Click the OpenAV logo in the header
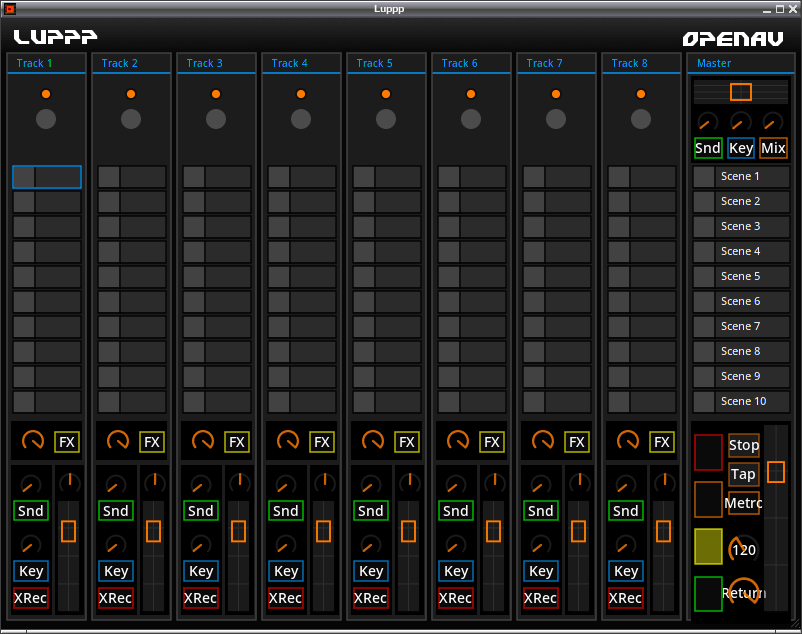The width and height of the screenshot is (802, 634). (733, 39)
